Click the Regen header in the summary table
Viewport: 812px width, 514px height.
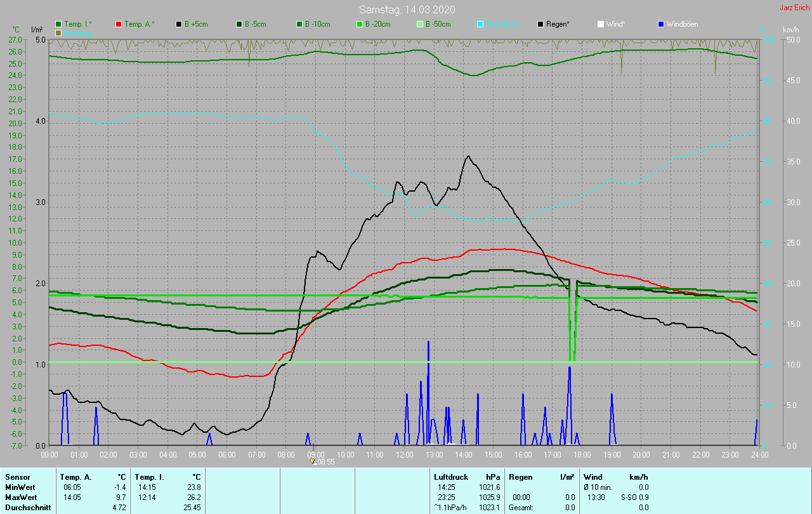pos(521,477)
